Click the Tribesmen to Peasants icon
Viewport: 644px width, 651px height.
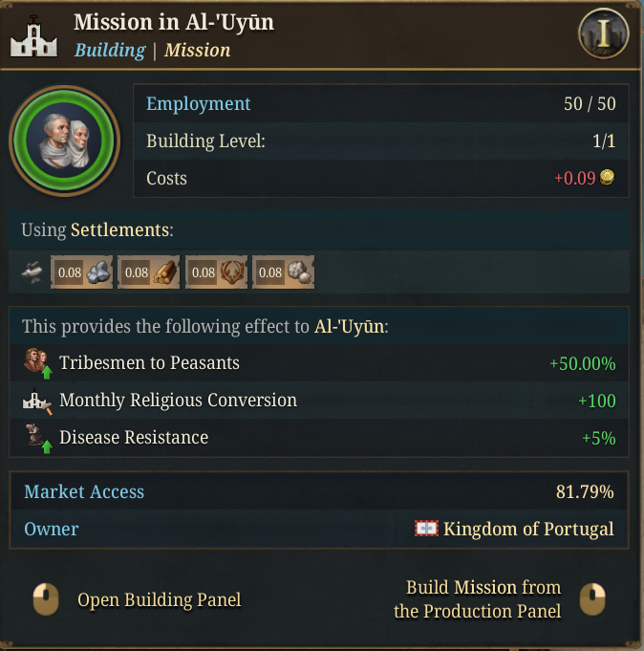(x=38, y=363)
